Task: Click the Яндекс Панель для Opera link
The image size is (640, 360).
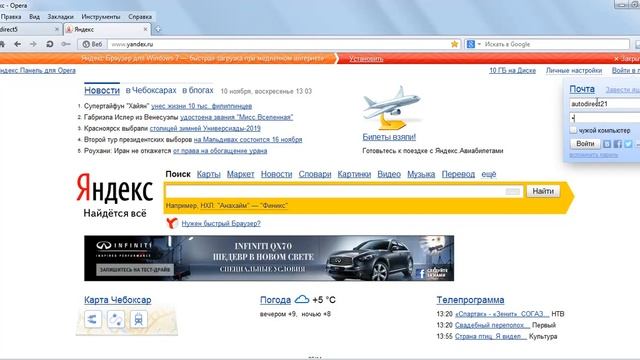Action: tap(38, 70)
